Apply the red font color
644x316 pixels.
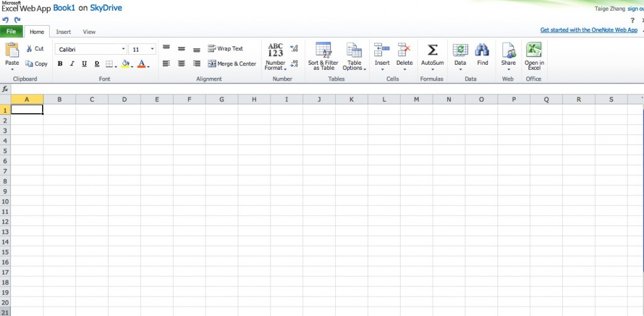click(142, 63)
